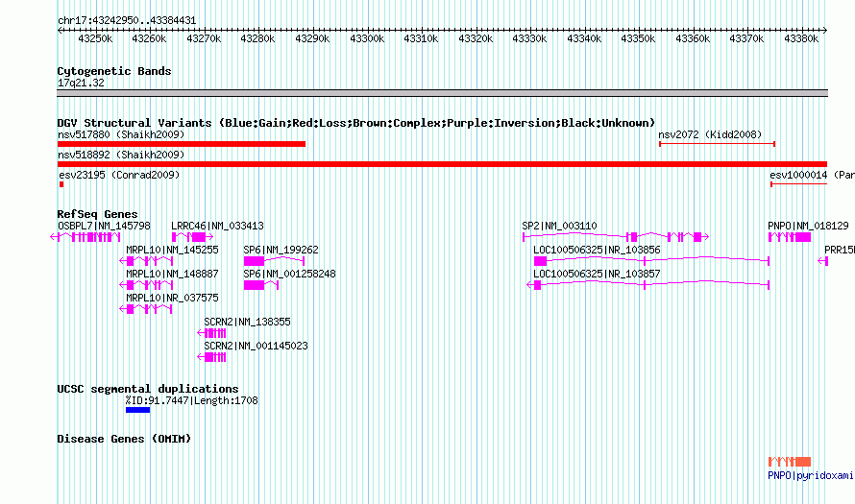855x504 pixels.
Task: Select the LOC100506325|NR_103857 transcript glyph
Action: [647, 285]
